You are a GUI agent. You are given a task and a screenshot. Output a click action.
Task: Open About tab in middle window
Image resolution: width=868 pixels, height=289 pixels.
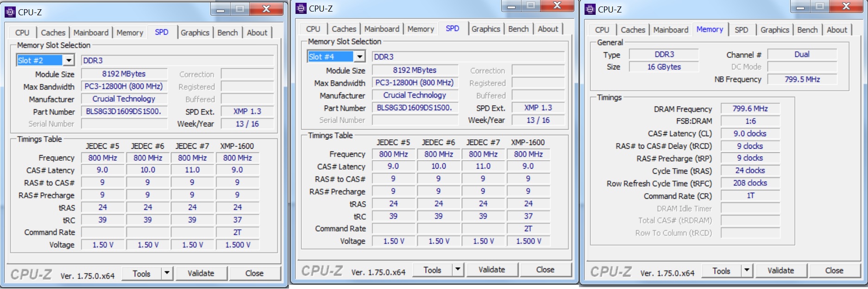tap(548, 29)
